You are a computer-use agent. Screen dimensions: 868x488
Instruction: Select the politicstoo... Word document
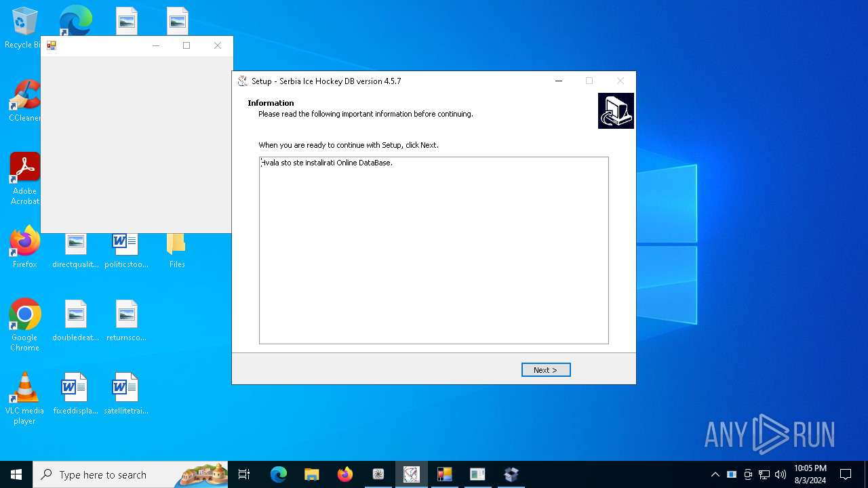[x=126, y=251]
